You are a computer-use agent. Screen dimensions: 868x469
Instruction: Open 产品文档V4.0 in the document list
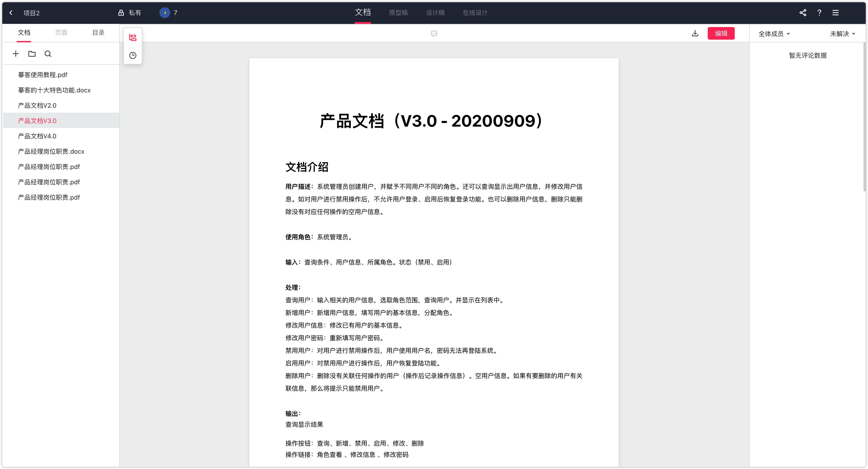tap(37, 136)
